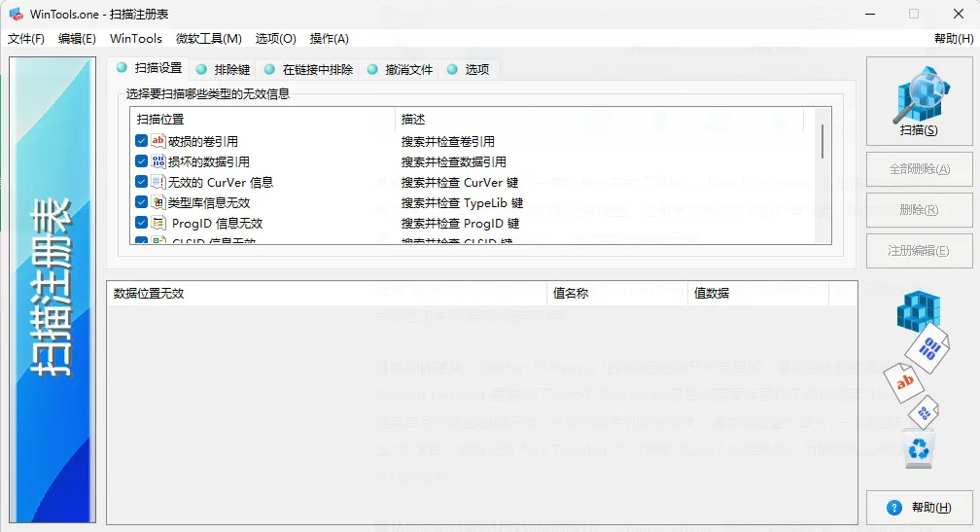980x532 pixels.
Task: Click the icon beside 损坏的数据引用
Action: pyautogui.click(x=158, y=161)
